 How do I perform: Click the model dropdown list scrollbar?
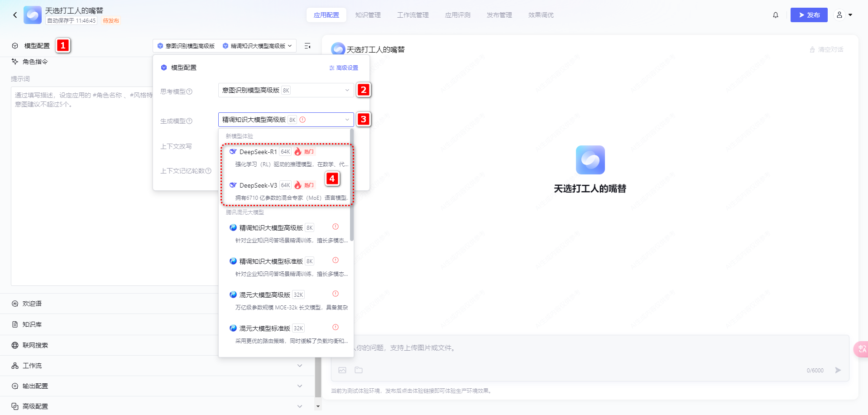[352, 186]
